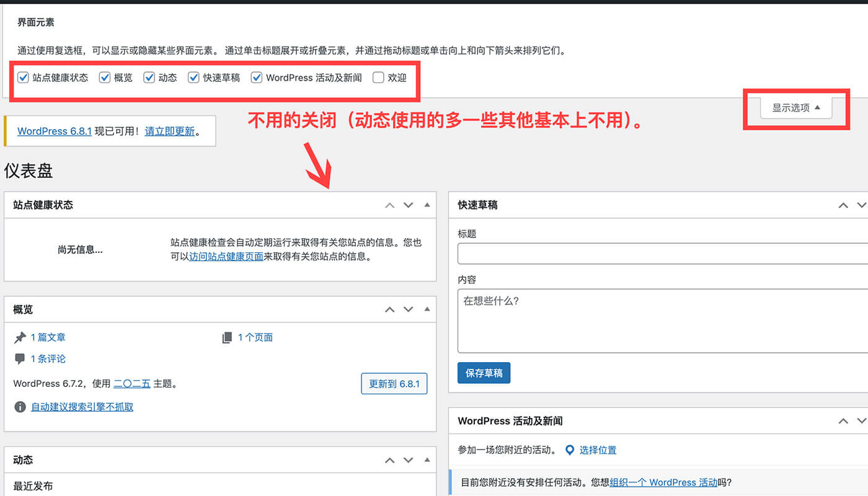Click the pages icon beside 1个页面

[227, 338]
